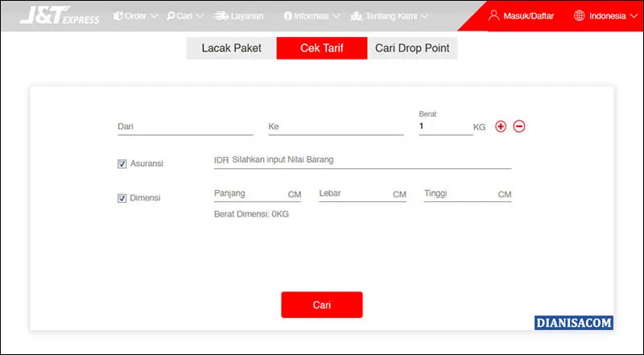644x355 pixels.
Task: Click the 'Berat Dimensi: 0KG' text
Action: pos(251,214)
